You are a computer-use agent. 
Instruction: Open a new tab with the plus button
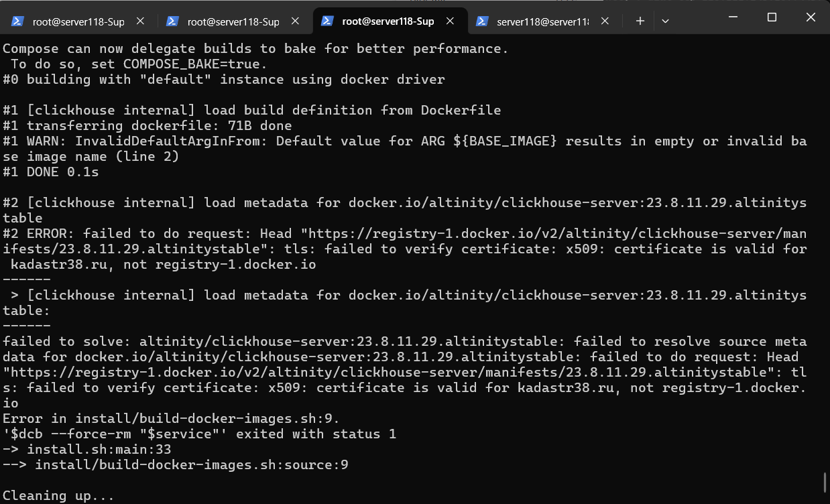(x=640, y=21)
